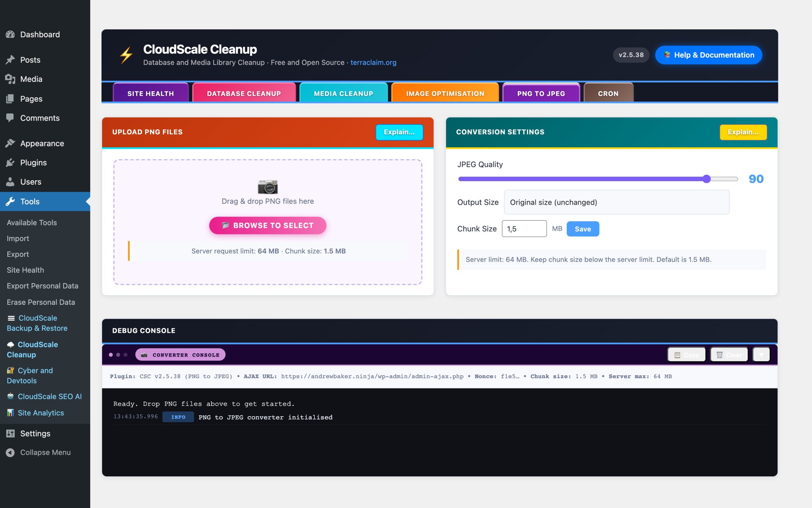The image size is (812, 508).
Task: Select the PNG to JPEG tab
Action: click(541, 93)
